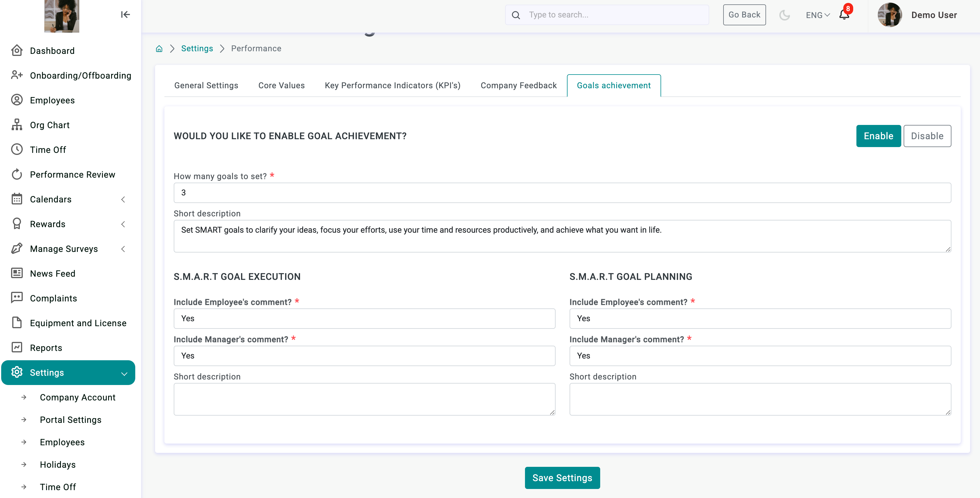Click the SMART goals short description textarea
Image resolution: width=980 pixels, height=498 pixels.
pos(562,236)
